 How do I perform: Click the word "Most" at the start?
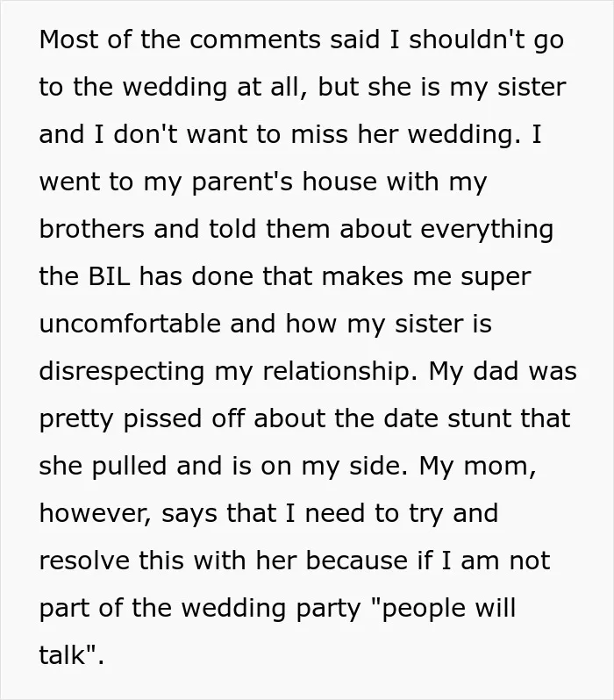point(68,39)
